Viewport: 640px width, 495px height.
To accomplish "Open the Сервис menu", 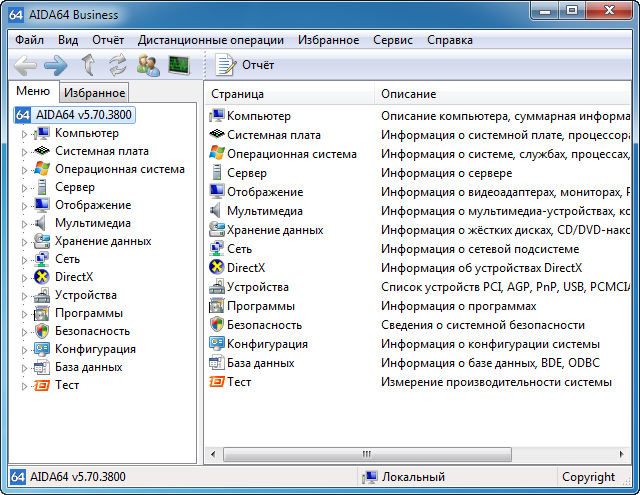I will 392,40.
